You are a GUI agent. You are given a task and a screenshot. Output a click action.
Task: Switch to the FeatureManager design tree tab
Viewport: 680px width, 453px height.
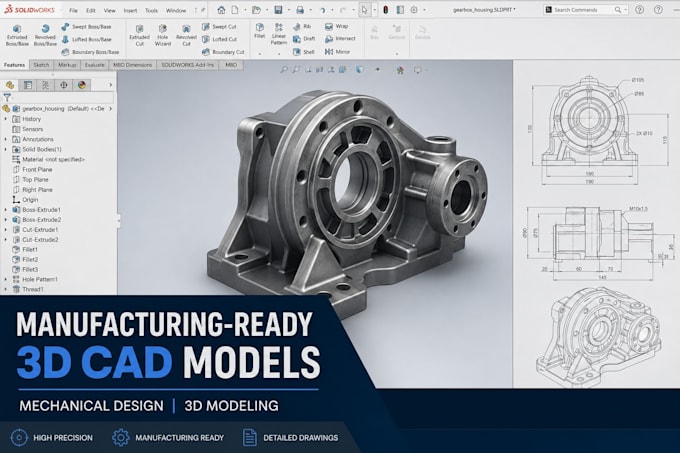pyautogui.click(x=10, y=85)
